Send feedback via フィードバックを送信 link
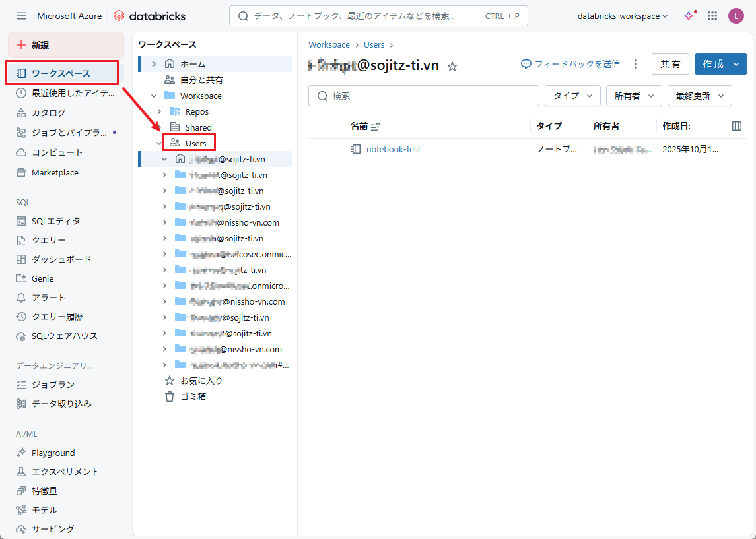This screenshot has width=756, height=539. (x=570, y=64)
